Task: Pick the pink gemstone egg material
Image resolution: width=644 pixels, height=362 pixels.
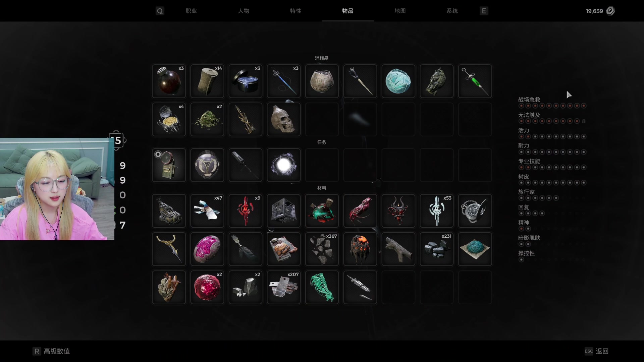Action: click(x=207, y=249)
